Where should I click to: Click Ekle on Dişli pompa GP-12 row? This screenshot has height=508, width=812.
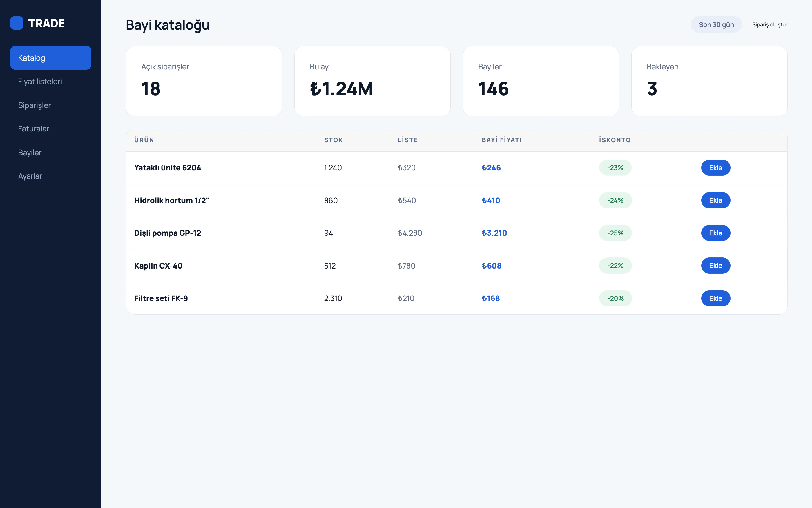point(715,233)
